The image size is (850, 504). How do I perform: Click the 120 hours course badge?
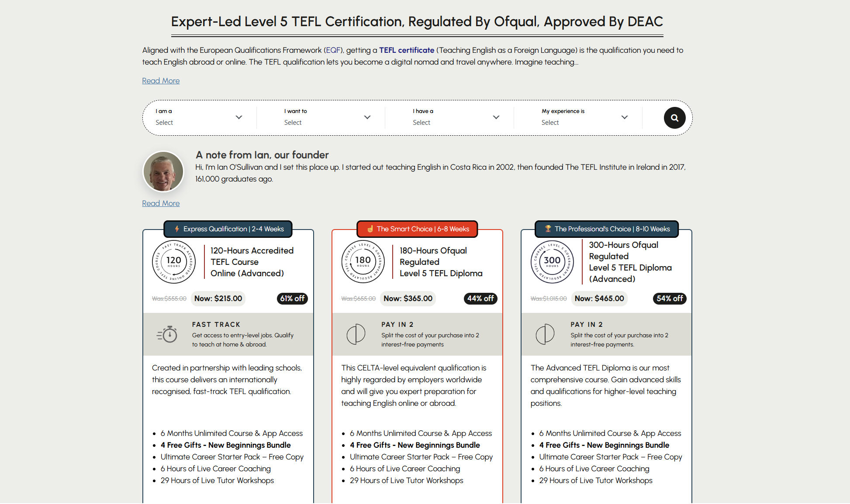(174, 262)
